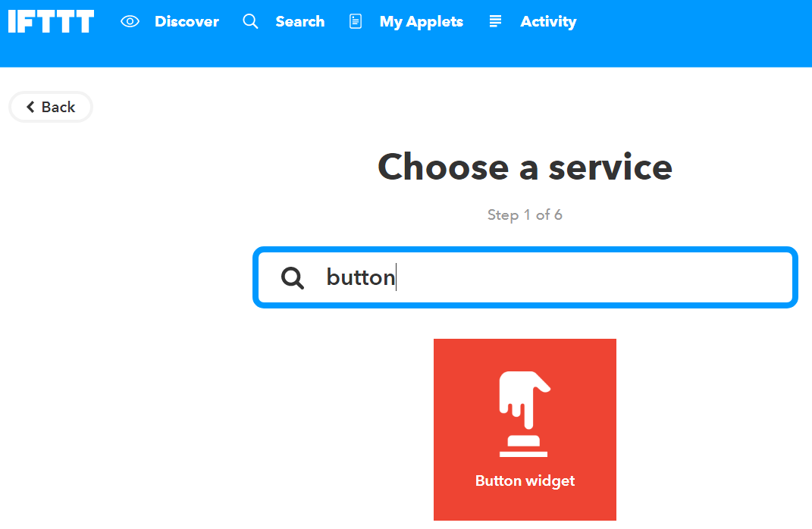Open the Activity feed
812x529 pixels.
tap(547, 21)
